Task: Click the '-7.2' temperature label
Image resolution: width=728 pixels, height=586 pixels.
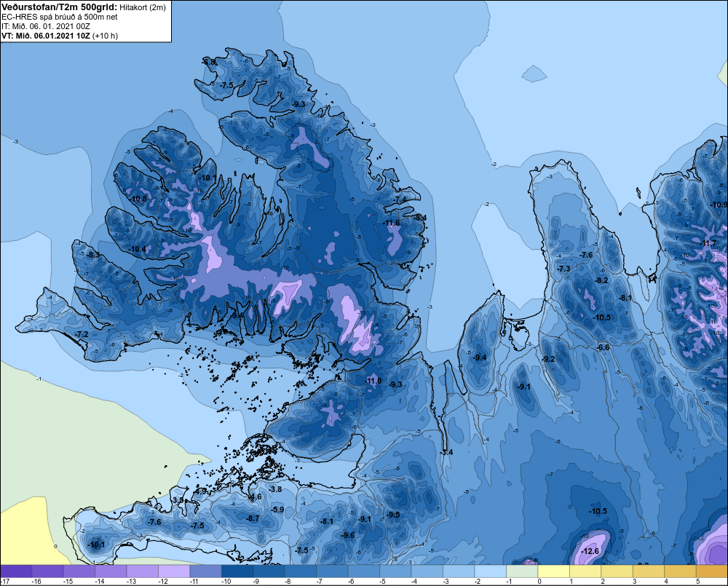Action: tap(82, 334)
